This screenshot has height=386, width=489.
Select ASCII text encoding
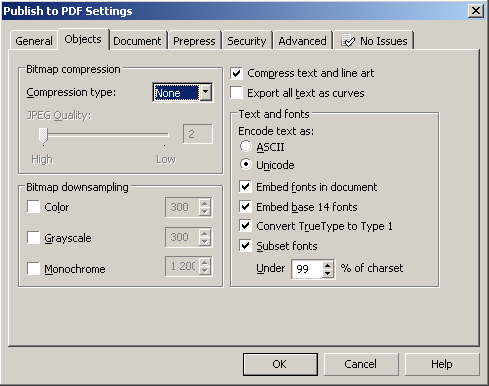tap(246, 146)
